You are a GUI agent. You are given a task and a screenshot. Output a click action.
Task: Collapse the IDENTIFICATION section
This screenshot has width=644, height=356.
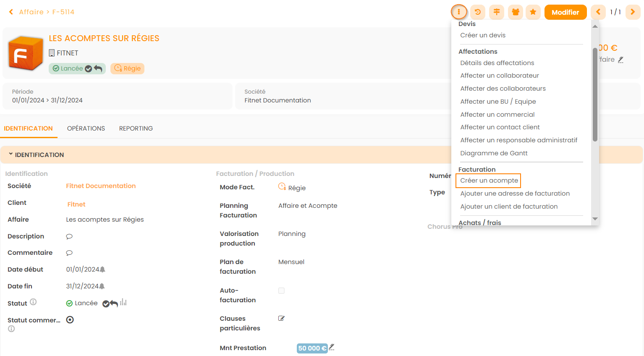click(x=11, y=154)
